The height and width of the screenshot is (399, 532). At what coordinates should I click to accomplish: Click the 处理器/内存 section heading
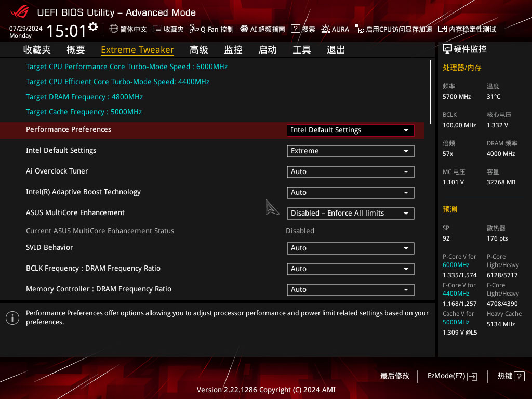[x=462, y=68]
